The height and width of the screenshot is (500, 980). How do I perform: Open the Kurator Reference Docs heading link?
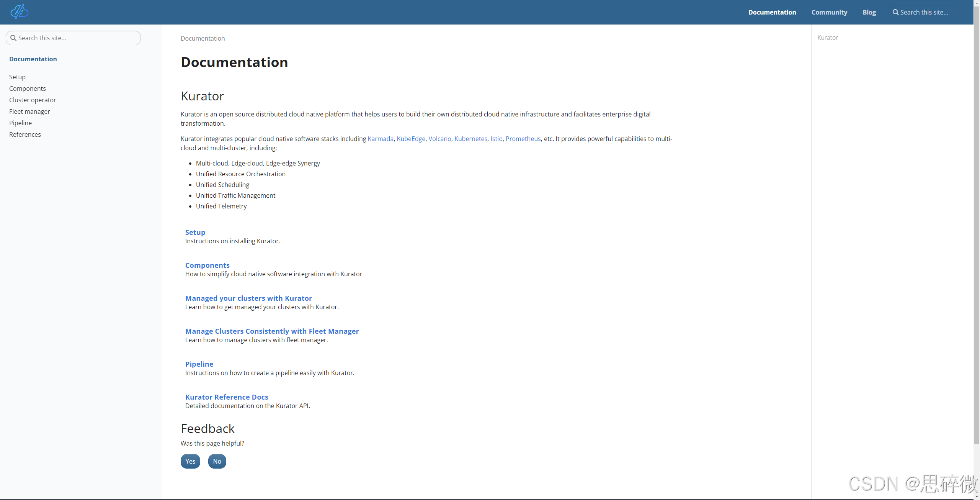(227, 397)
